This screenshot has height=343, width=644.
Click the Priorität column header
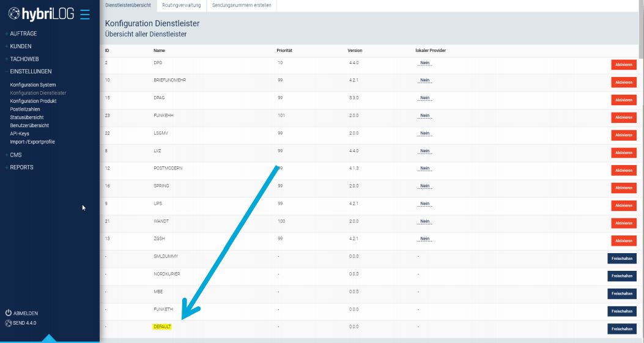click(284, 51)
